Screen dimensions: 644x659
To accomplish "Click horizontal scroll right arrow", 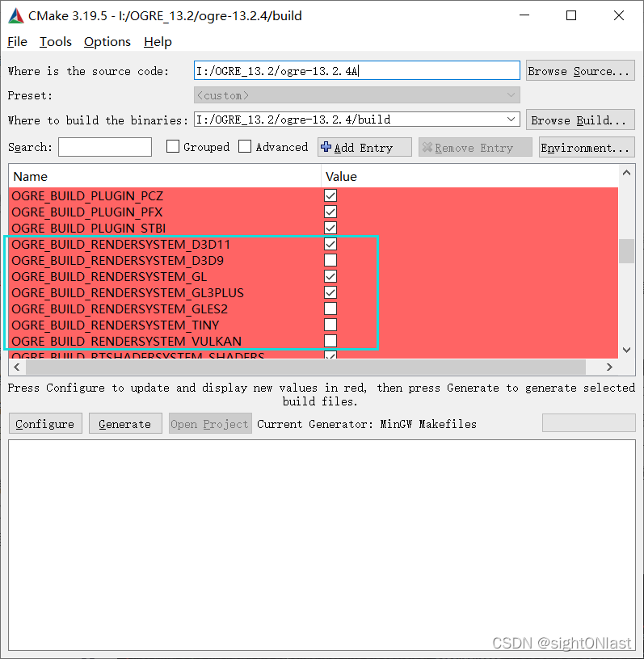I will click(609, 367).
